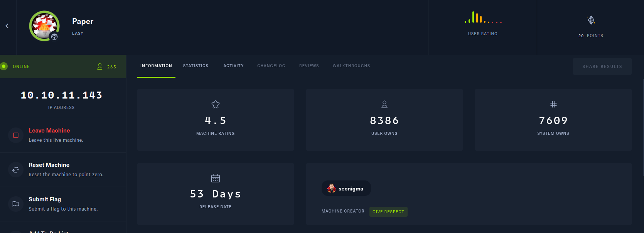Click the 265 players count
This screenshot has height=233, width=644.
coord(112,67)
